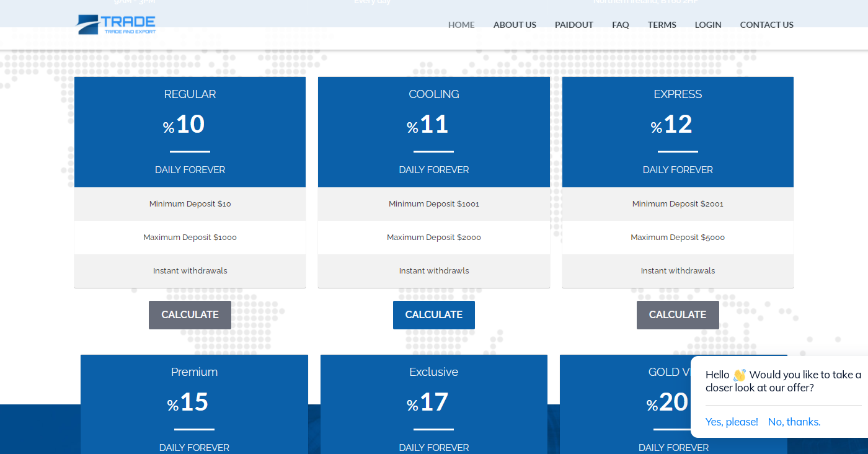Go to the ABOUT US page
This screenshot has width=868, height=454.
[515, 25]
